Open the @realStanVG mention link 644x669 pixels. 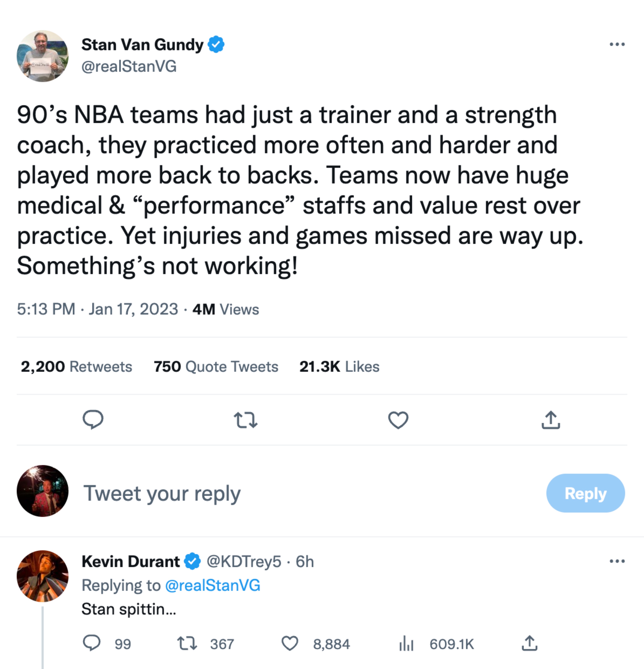point(212,585)
